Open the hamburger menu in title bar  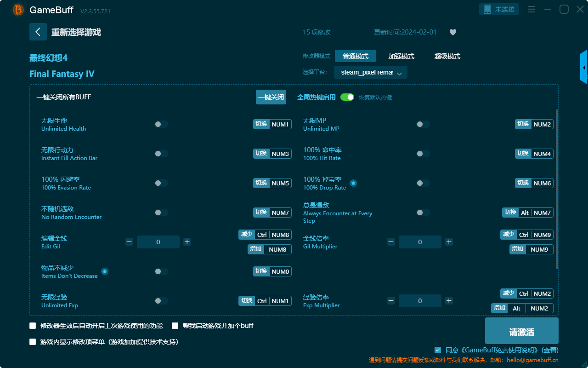click(x=531, y=9)
